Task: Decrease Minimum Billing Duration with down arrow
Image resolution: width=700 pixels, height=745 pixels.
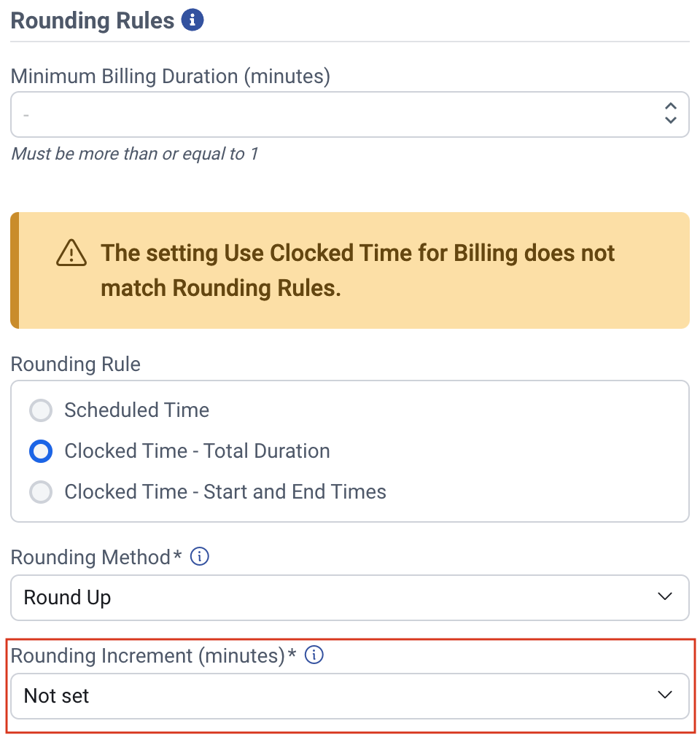Action: pos(671,121)
